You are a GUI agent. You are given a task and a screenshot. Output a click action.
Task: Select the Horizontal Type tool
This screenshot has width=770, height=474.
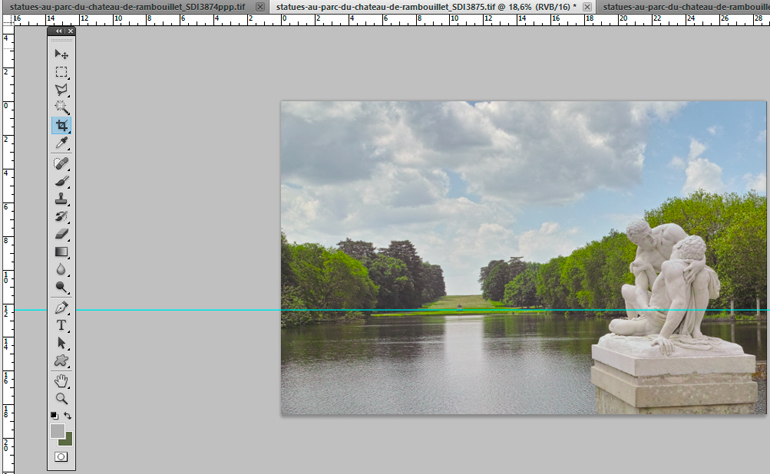[x=61, y=325]
